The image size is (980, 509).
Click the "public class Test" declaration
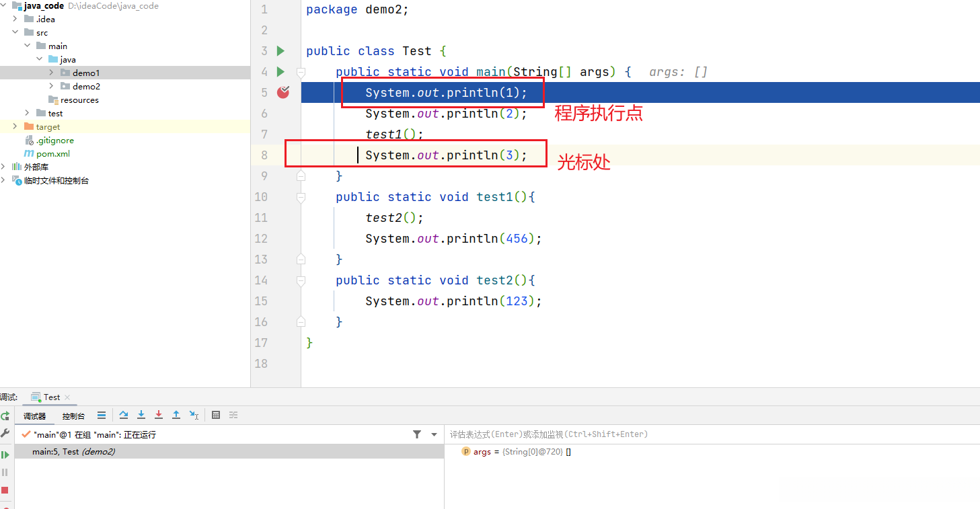point(369,51)
